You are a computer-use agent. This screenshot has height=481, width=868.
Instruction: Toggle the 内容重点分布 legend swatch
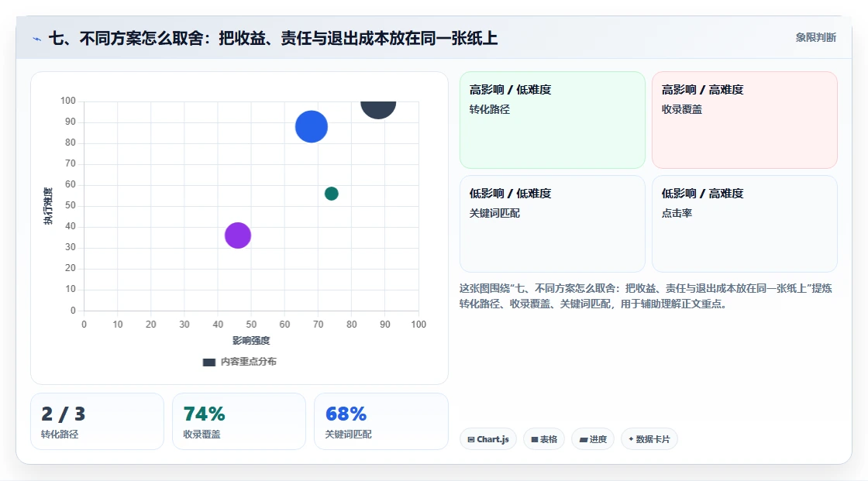pyautogui.click(x=208, y=362)
